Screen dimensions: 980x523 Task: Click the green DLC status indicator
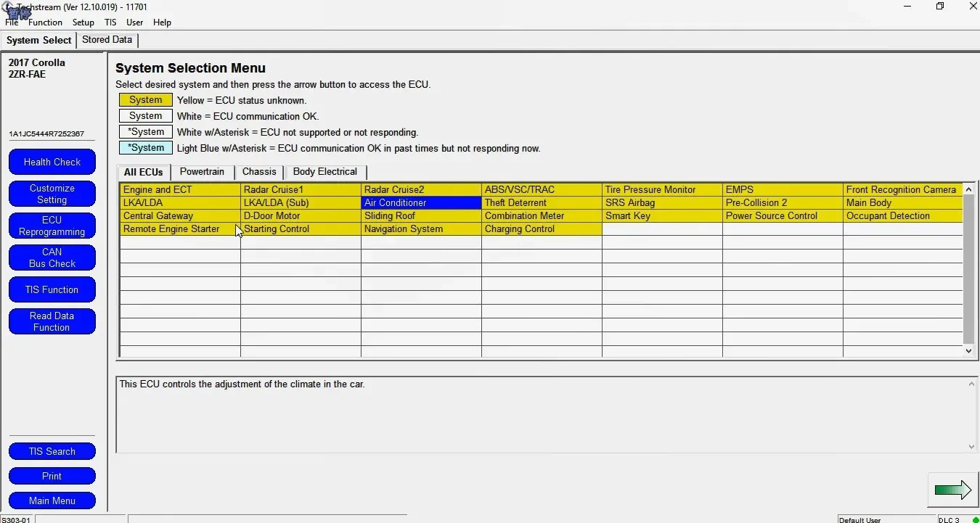click(x=975, y=519)
